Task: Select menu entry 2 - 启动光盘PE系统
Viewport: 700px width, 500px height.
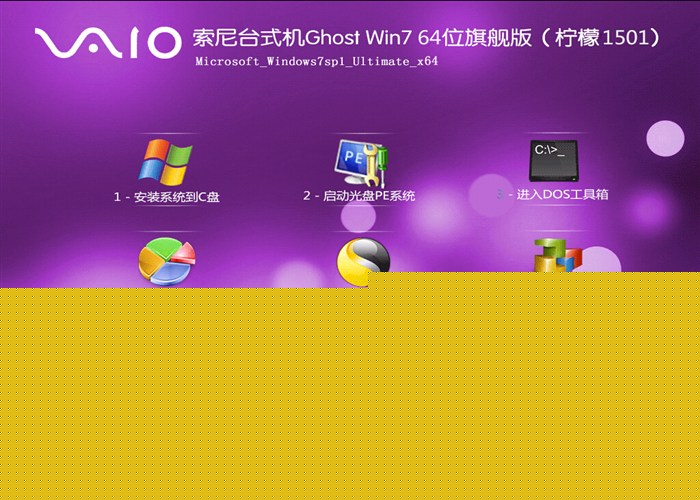Action: click(x=359, y=196)
